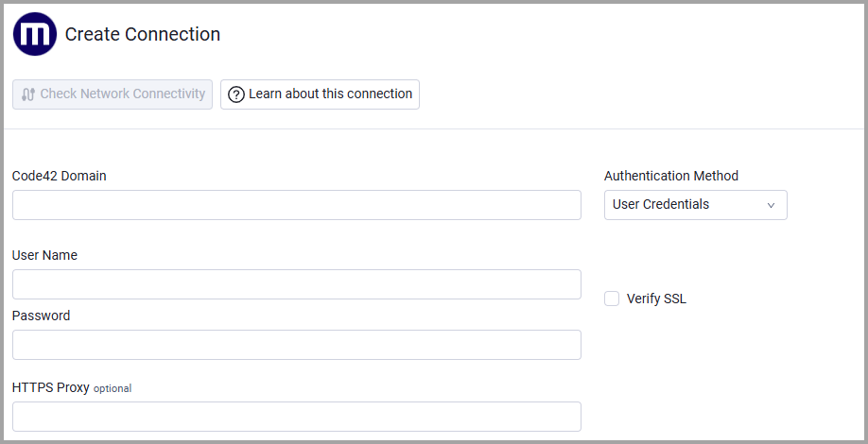Select the User Credentials combo box
Viewport: 868px width, 444px height.
point(695,205)
